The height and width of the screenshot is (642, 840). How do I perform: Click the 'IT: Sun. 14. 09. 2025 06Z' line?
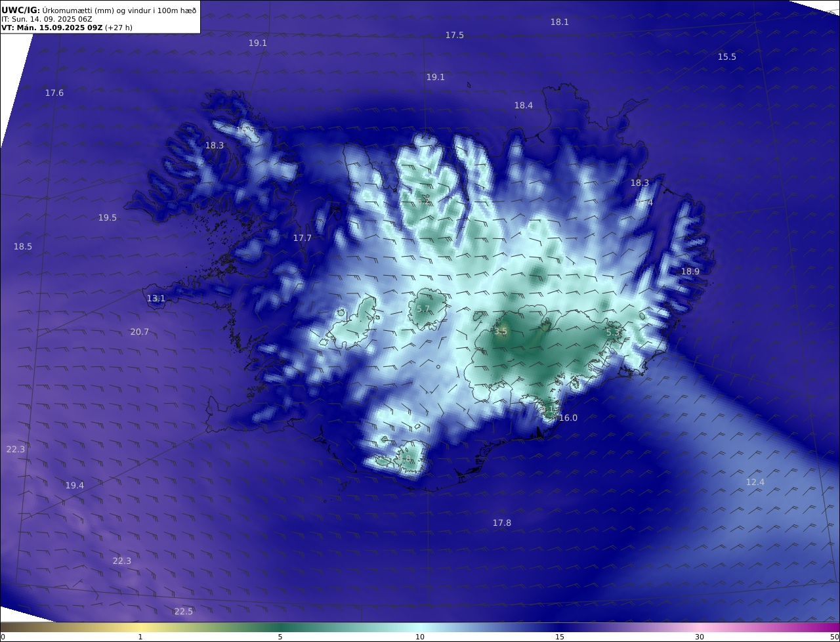click(x=45, y=19)
